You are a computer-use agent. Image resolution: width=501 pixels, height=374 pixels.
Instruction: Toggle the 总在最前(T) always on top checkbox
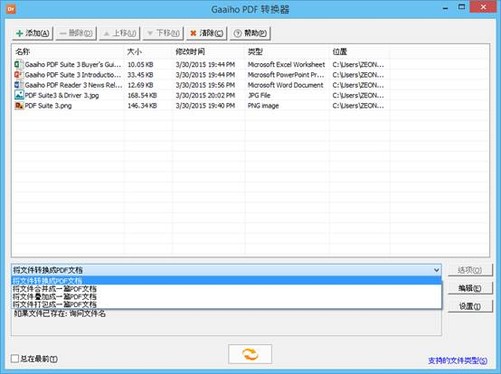pyautogui.click(x=15, y=359)
